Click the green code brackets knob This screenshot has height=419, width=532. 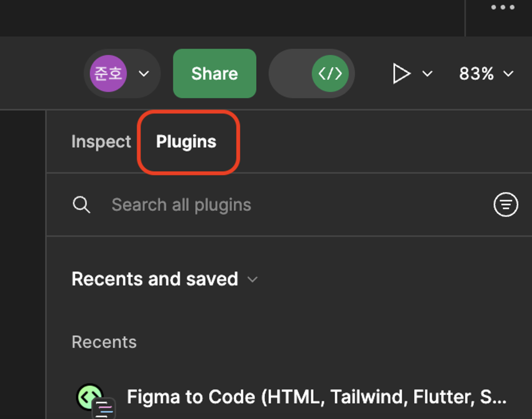point(330,74)
